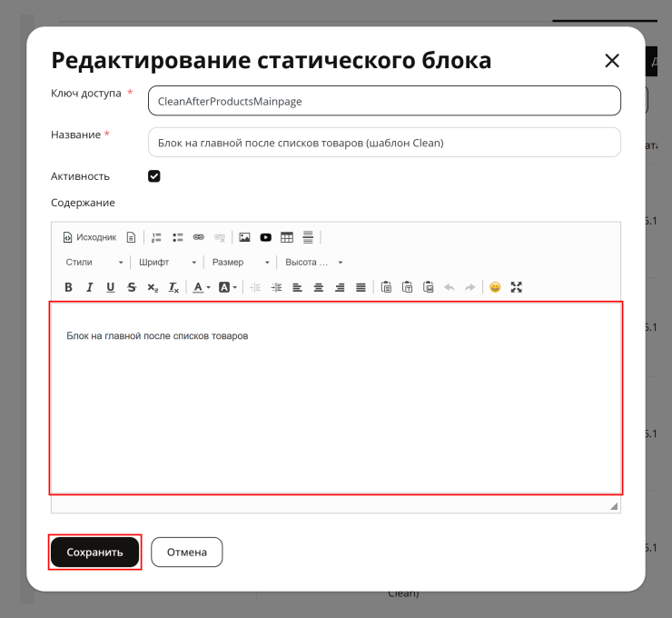Insert a bulleted list
672x618 pixels.
177,237
